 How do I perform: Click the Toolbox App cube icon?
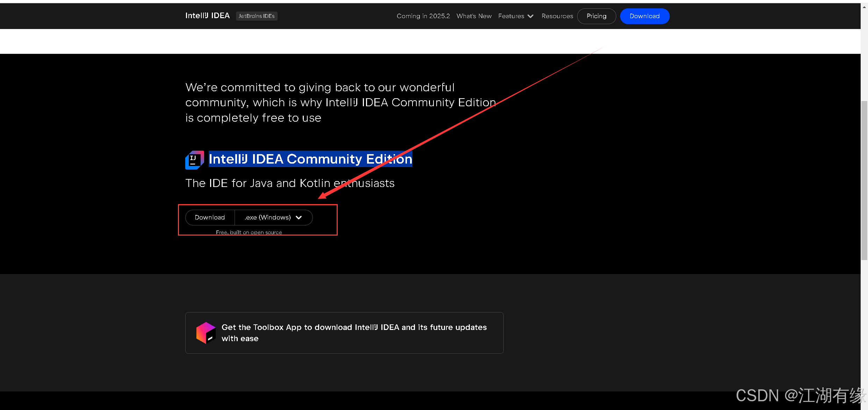(x=206, y=333)
